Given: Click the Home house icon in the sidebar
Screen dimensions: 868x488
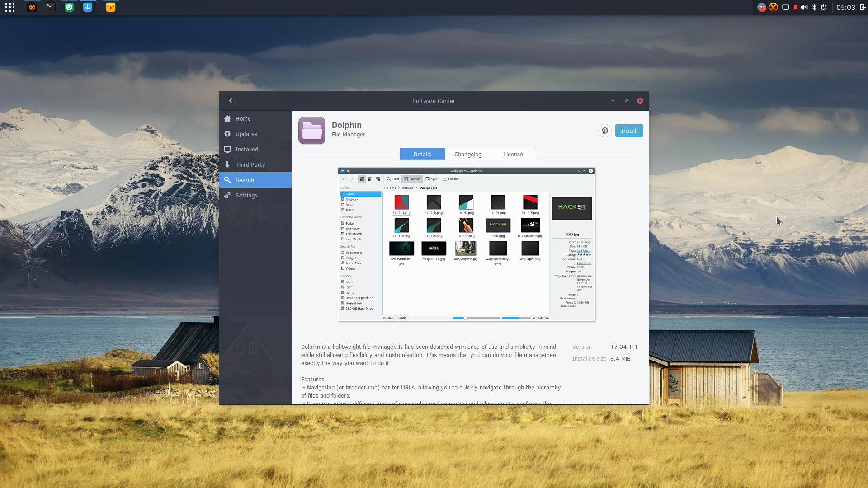Looking at the screenshot, I should [x=227, y=118].
